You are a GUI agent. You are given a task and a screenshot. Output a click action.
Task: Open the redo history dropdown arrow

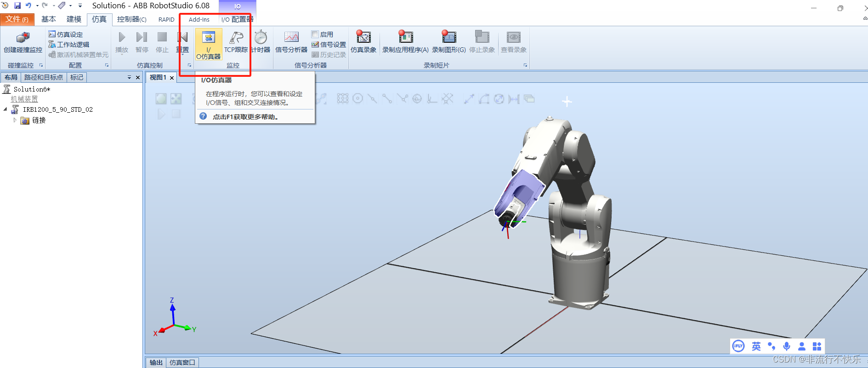tap(54, 6)
